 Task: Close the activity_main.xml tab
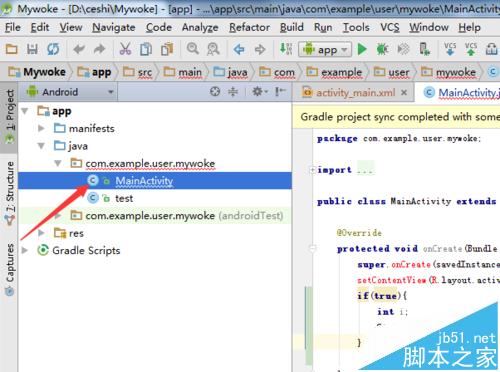pos(404,92)
